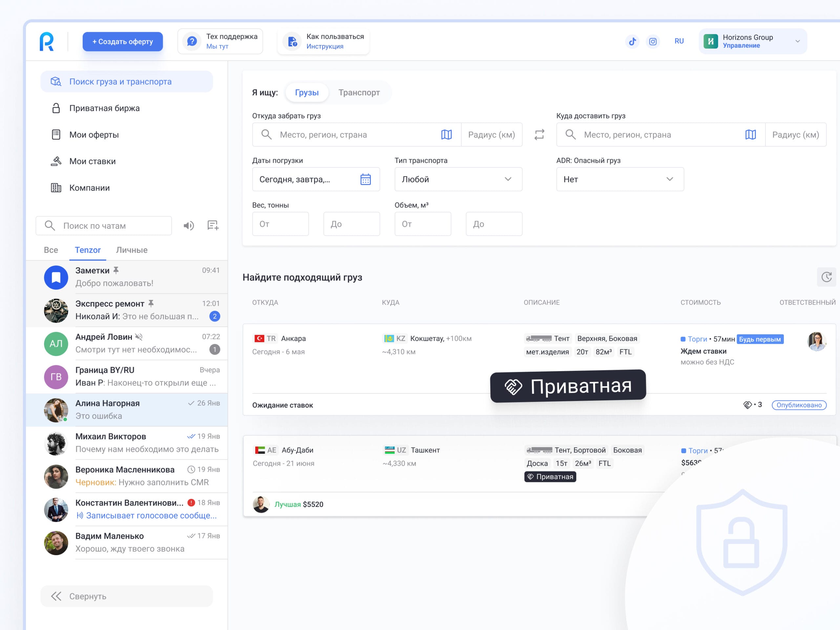Open map picker in pickup location field
Image resolution: width=840 pixels, height=630 pixels.
click(x=446, y=135)
